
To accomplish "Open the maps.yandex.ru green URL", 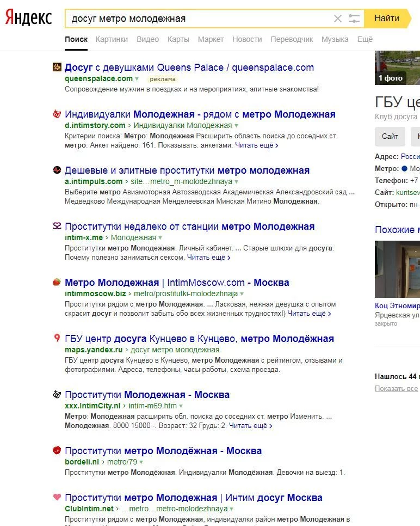I will tap(94, 350).
